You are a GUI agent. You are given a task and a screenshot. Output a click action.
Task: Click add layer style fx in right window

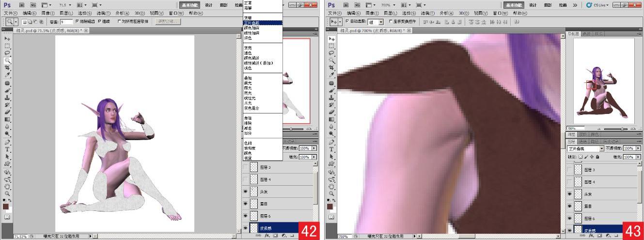592,235
